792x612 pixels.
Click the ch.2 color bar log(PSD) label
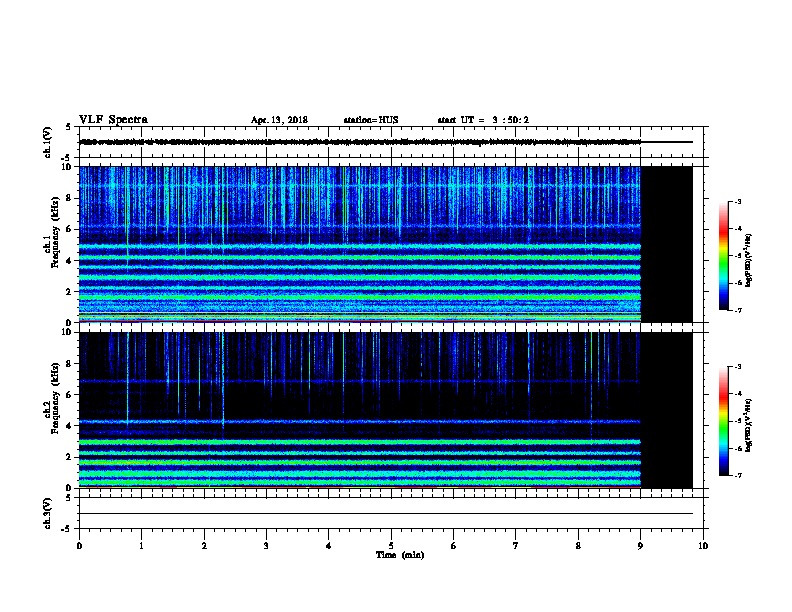pos(749,426)
